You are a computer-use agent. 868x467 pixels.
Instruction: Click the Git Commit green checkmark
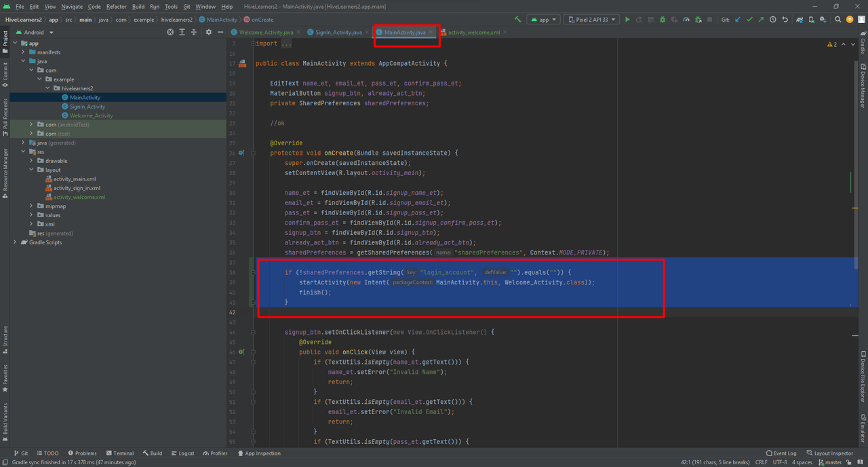pos(749,20)
